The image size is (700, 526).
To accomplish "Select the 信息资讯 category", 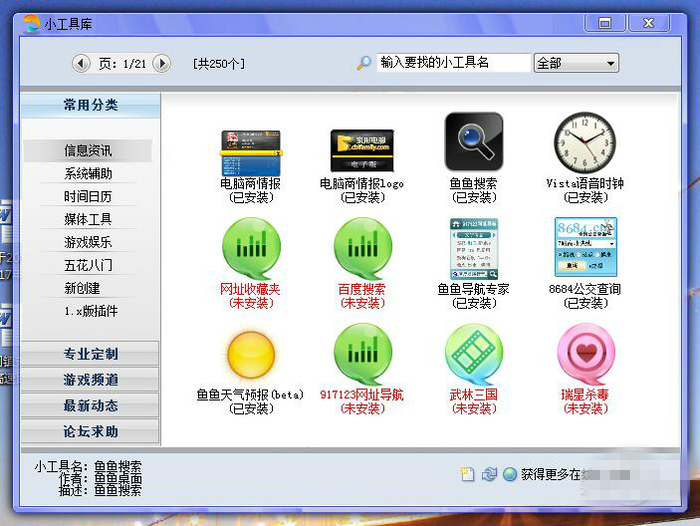I will 88,150.
